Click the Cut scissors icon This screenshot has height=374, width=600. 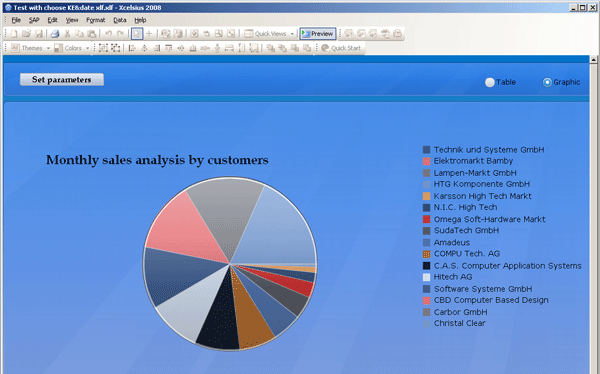click(x=67, y=34)
